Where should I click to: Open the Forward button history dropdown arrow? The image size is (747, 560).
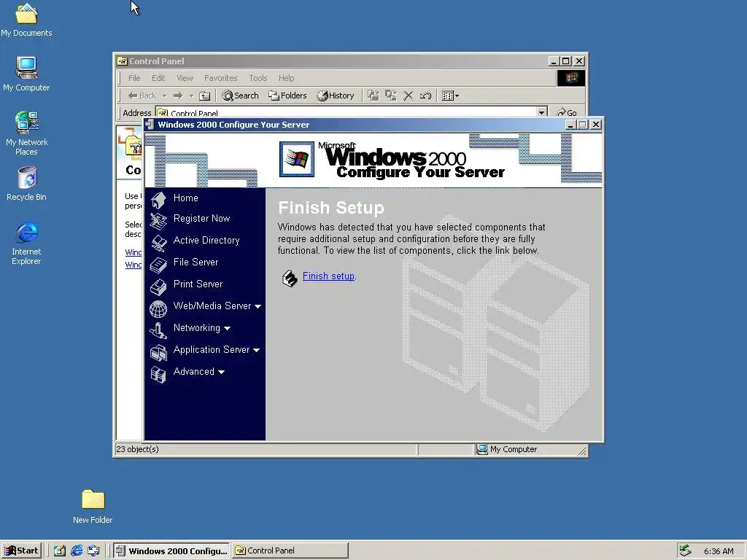191,96
